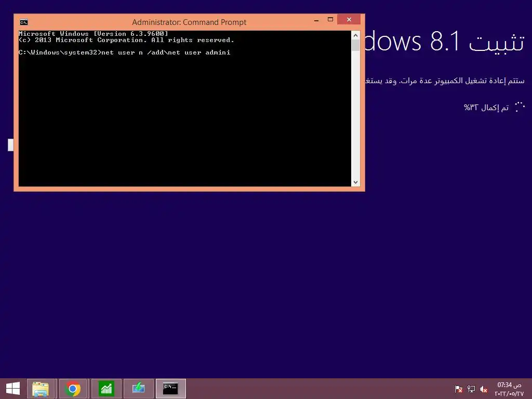The width and height of the screenshot is (532, 399).
Task: Click the date in the system tray
Action: click(x=509, y=394)
